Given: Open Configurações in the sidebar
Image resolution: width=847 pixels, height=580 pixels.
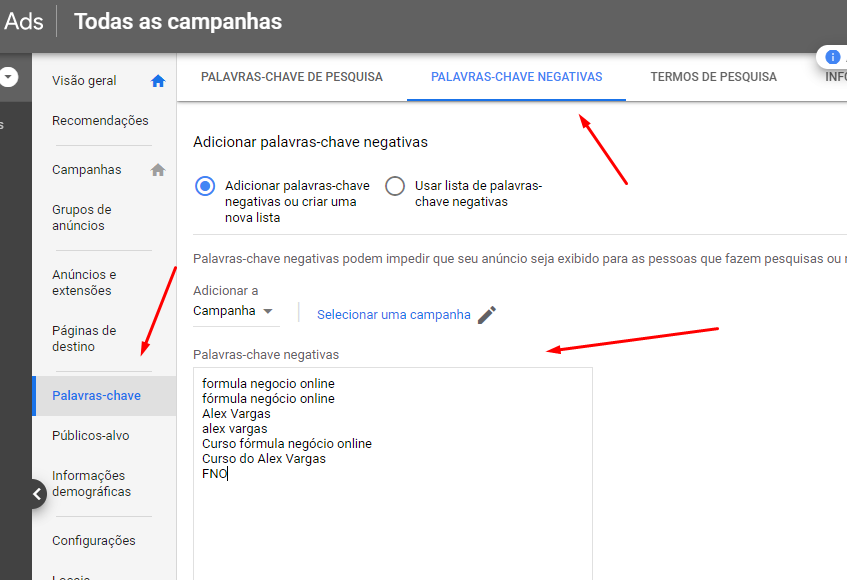Looking at the screenshot, I should coord(93,541).
